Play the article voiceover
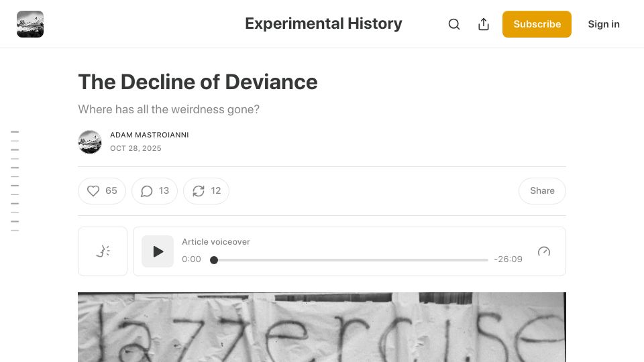Screen dimensions: 644x362 (x=158, y=251)
